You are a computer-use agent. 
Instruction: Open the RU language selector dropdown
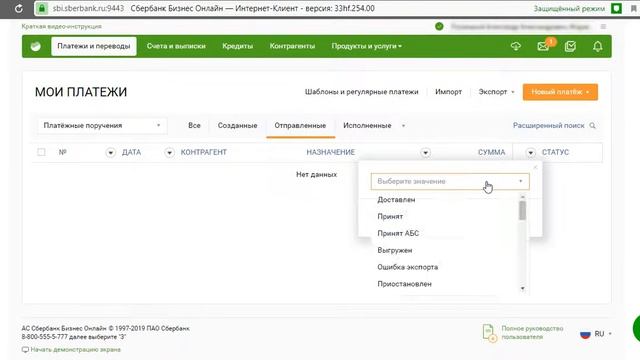tap(603, 334)
